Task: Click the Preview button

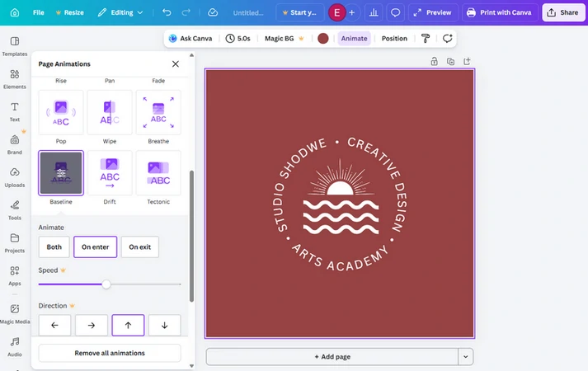Action: [x=433, y=12]
